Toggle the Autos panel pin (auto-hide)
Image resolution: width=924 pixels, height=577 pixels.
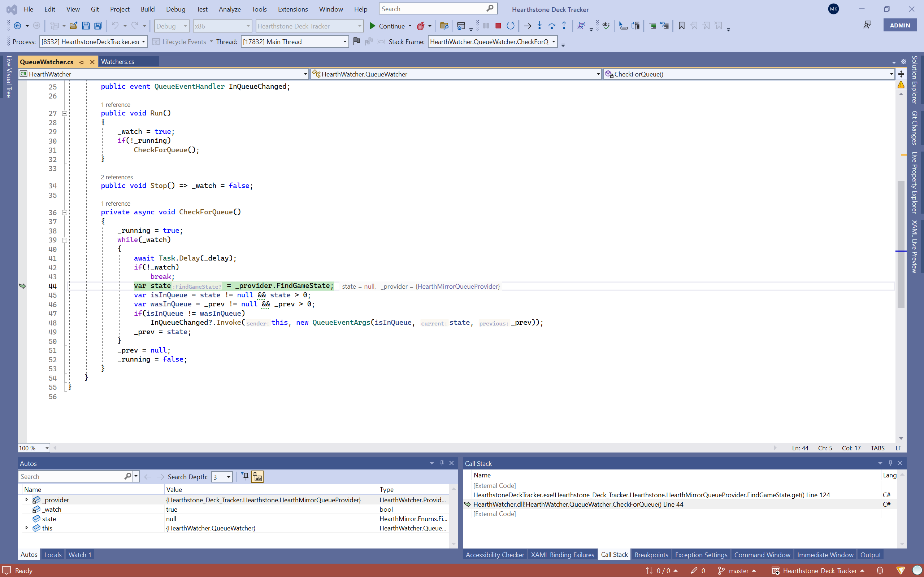(x=442, y=463)
